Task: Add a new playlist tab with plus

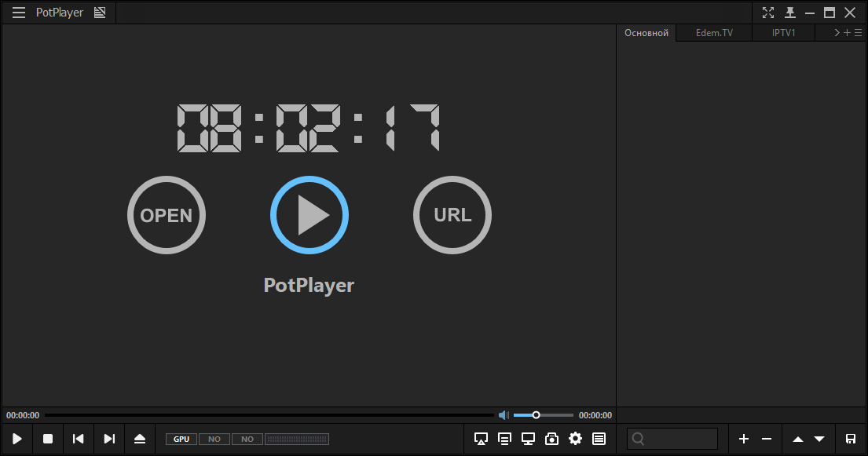Action: point(847,33)
